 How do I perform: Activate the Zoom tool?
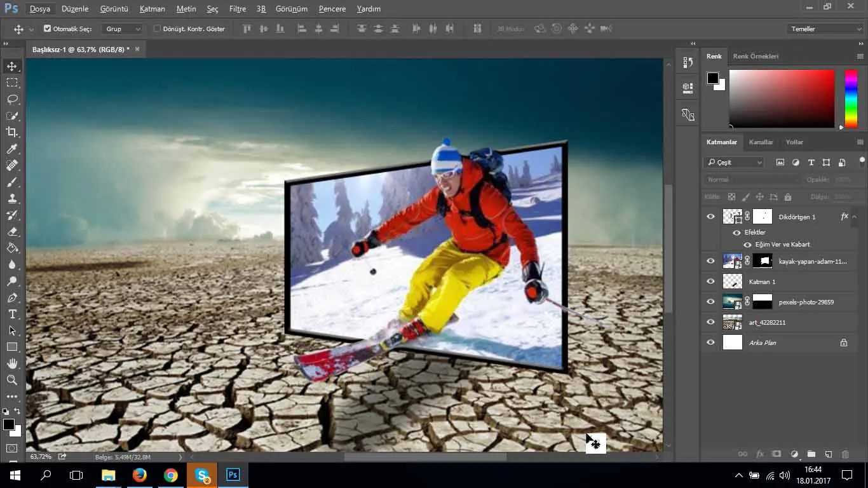(12, 380)
